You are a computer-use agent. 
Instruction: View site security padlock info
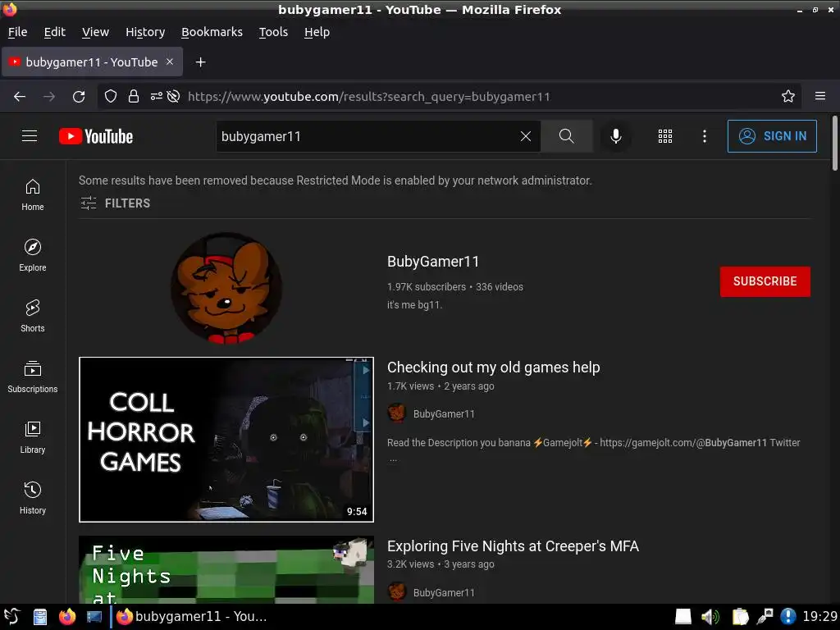coord(134,97)
